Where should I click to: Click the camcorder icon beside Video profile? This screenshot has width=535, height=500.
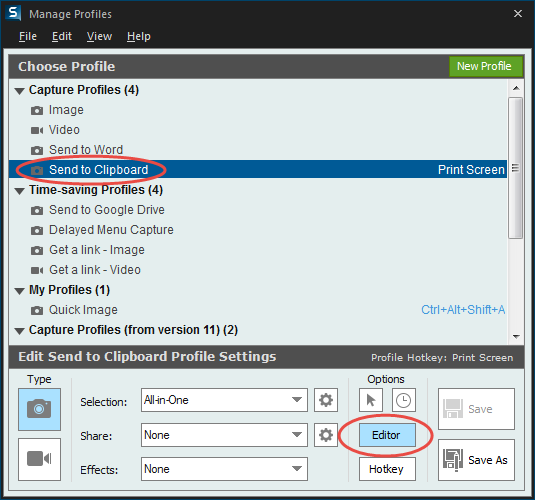37,130
